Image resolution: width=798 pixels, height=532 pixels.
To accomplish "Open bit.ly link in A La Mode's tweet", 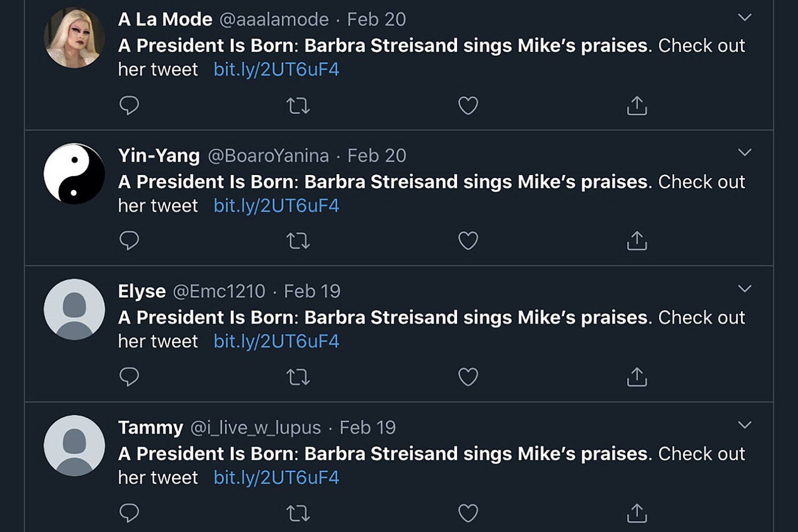I will click(x=276, y=70).
